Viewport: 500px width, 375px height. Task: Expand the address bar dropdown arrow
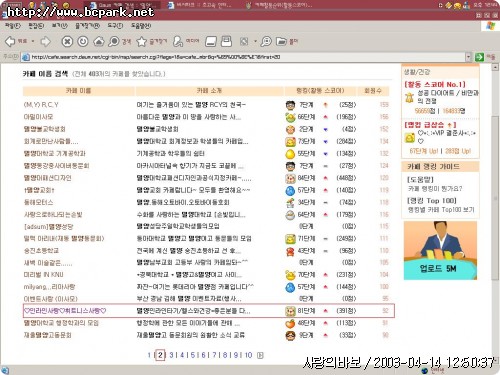click(x=469, y=57)
